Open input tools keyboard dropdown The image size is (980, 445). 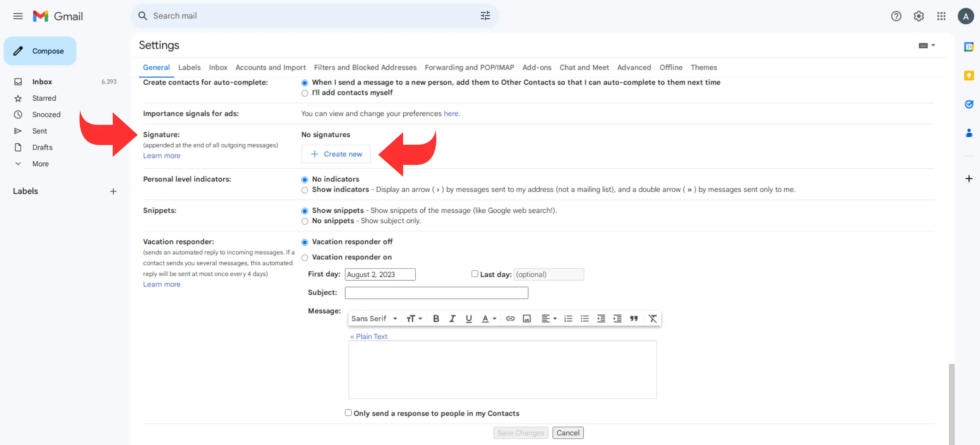[x=926, y=45]
